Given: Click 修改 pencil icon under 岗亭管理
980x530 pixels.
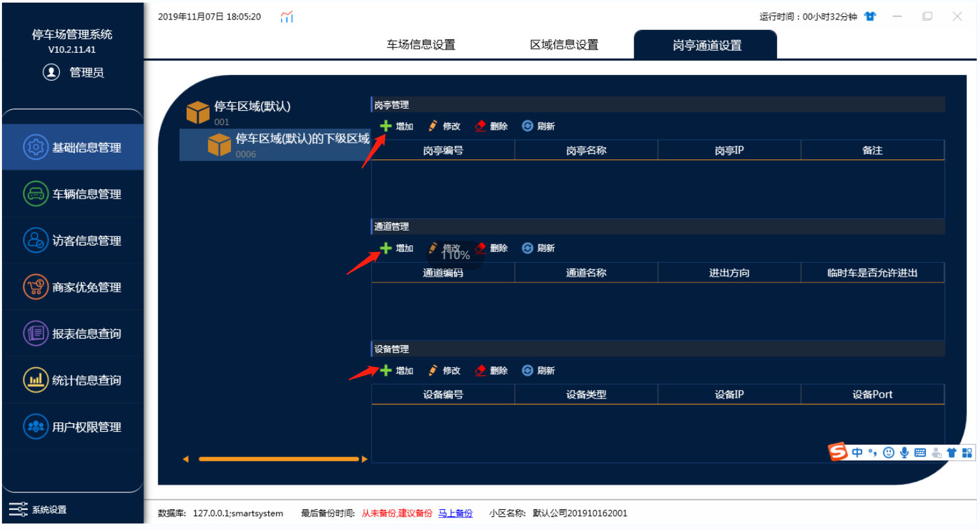Looking at the screenshot, I should click(433, 126).
